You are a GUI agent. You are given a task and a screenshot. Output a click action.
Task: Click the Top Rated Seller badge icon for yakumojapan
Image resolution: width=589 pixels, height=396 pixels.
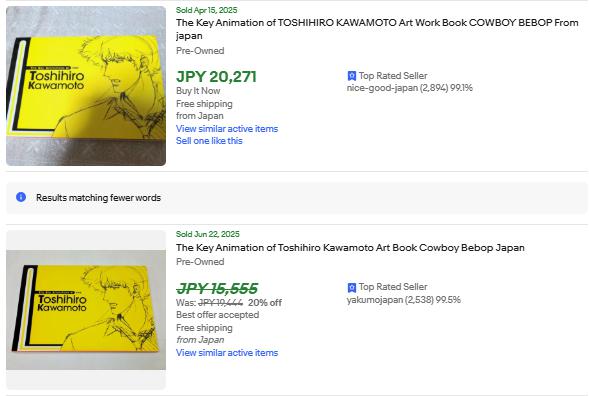[352, 287]
